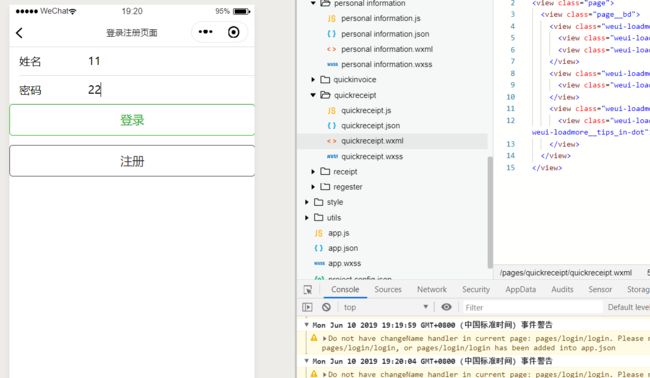The image size is (650, 378).
Task: Click the receipt folder icon
Action: [x=325, y=171]
